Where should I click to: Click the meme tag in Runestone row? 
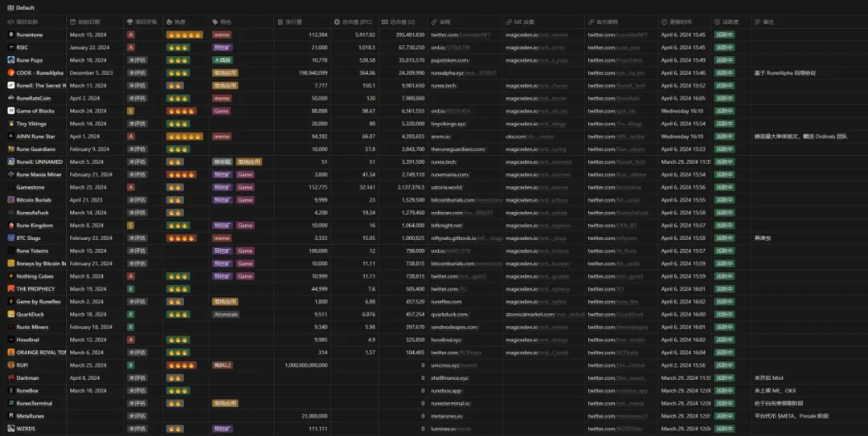(x=222, y=35)
